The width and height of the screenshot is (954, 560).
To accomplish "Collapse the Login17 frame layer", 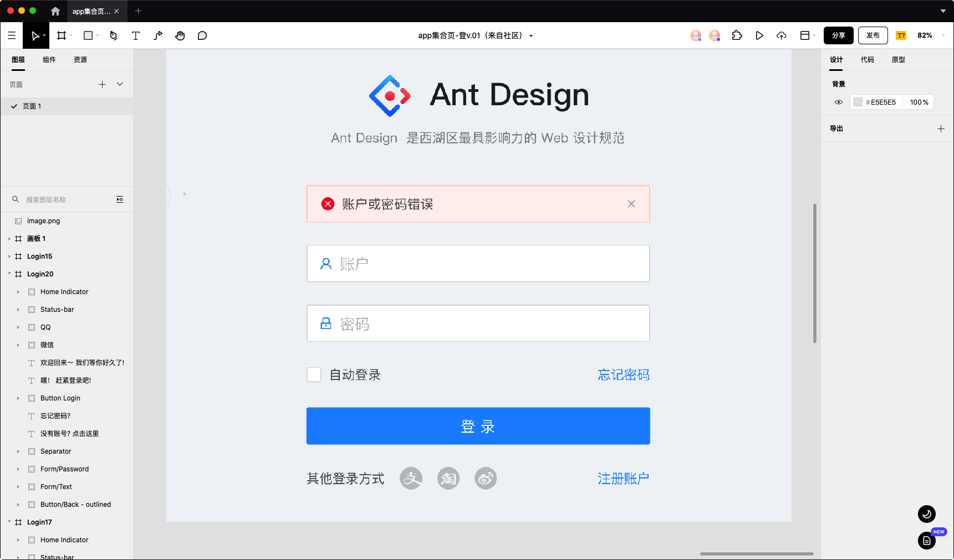I will click(x=9, y=522).
